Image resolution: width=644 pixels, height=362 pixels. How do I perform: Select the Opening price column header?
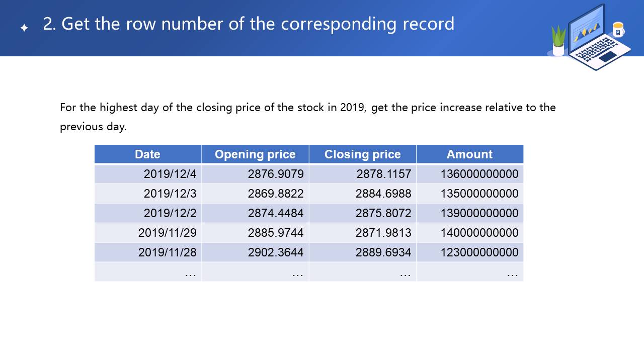(255, 154)
